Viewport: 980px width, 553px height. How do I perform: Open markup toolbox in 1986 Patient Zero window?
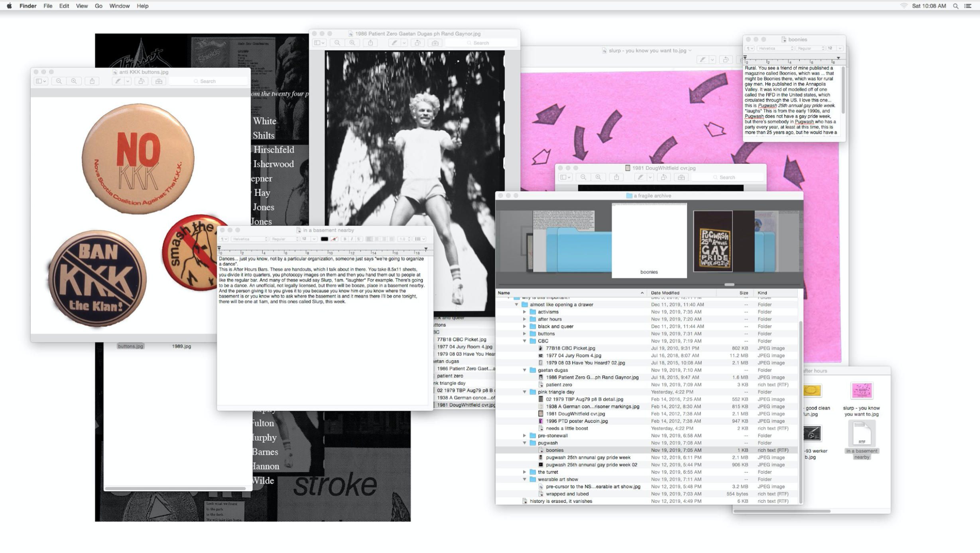coord(435,43)
